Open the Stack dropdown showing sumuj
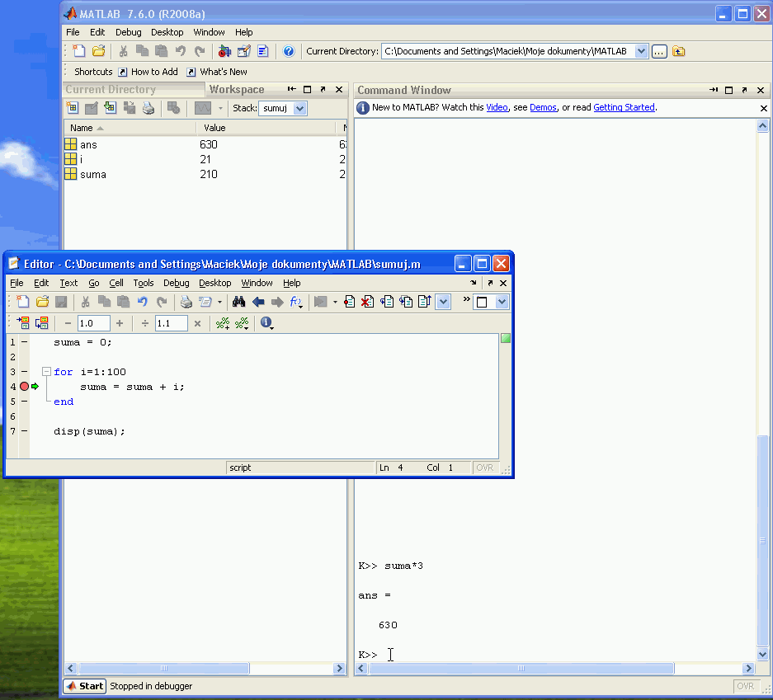 (x=299, y=108)
